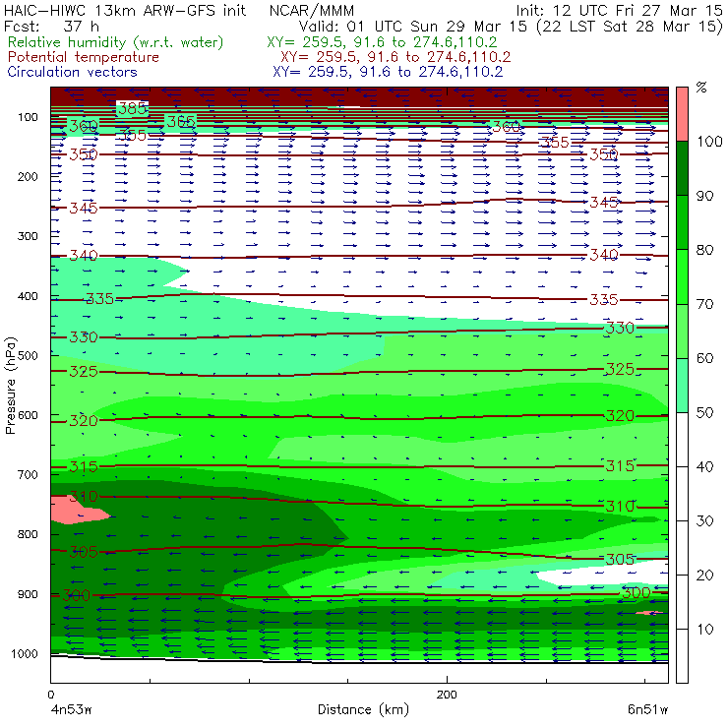Click the '365' potential temperature contour label
Screen dimensions: 728x728
(x=181, y=122)
